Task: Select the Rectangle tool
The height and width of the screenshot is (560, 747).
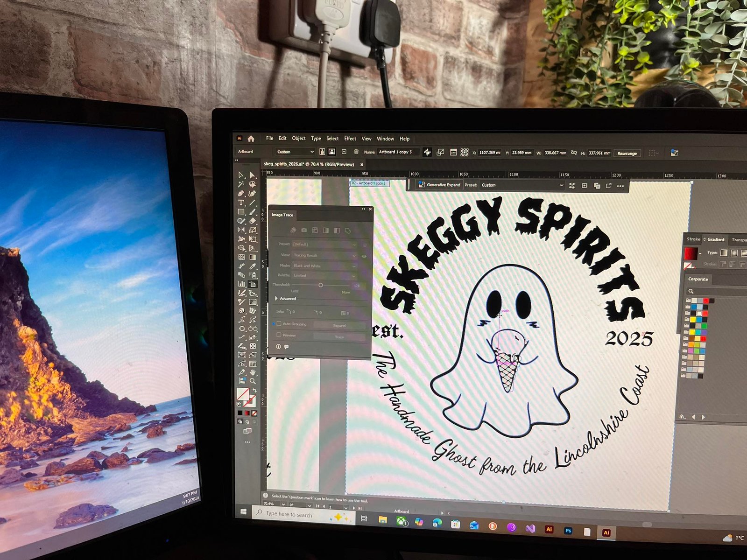Action: [x=241, y=212]
